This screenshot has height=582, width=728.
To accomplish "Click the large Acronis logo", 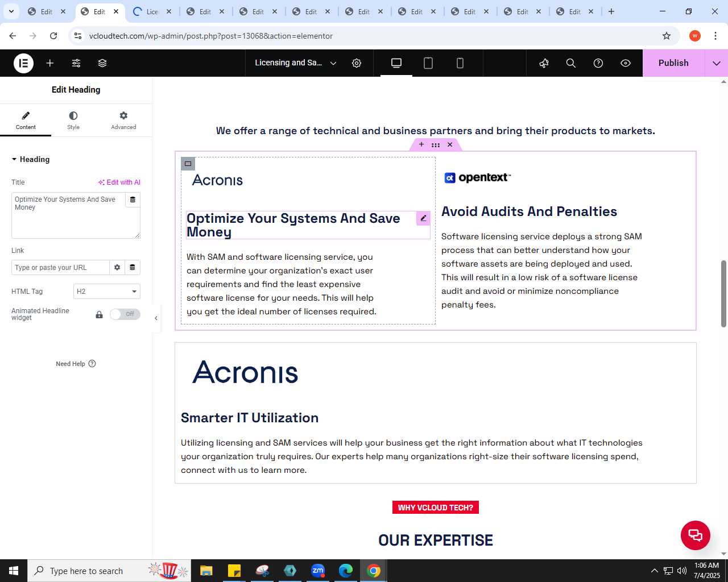I will [245, 372].
